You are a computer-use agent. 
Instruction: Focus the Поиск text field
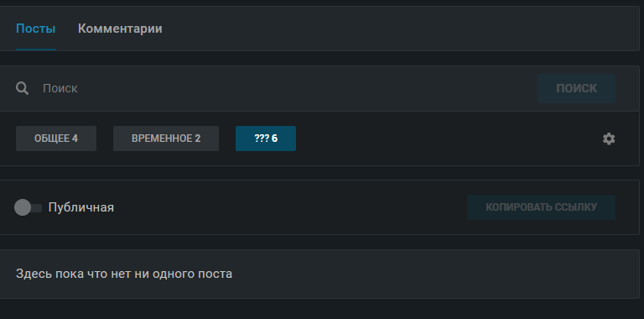point(288,88)
